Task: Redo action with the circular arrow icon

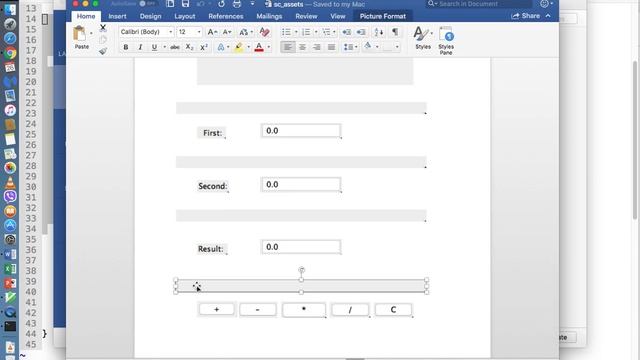Action: tap(221, 4)
